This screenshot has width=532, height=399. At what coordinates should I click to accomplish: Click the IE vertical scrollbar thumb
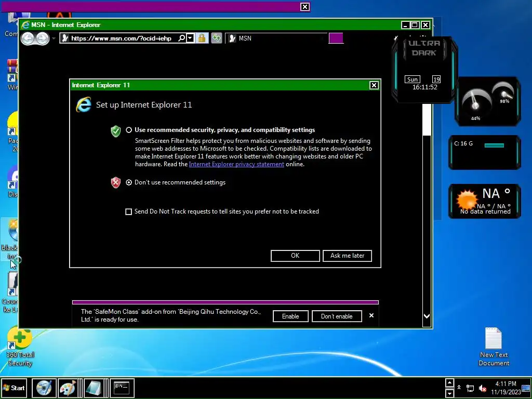(x=427, y=120)
